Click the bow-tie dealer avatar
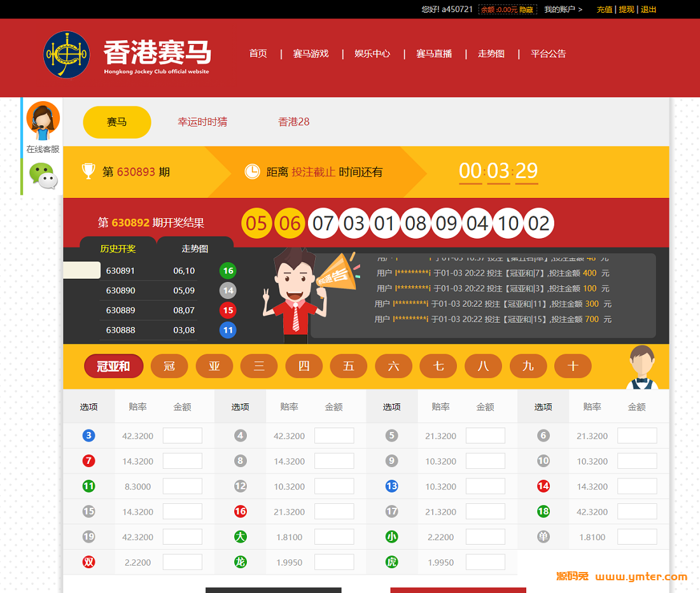The width and height of the screenshot is (700, 593). (x=642, y=367)
